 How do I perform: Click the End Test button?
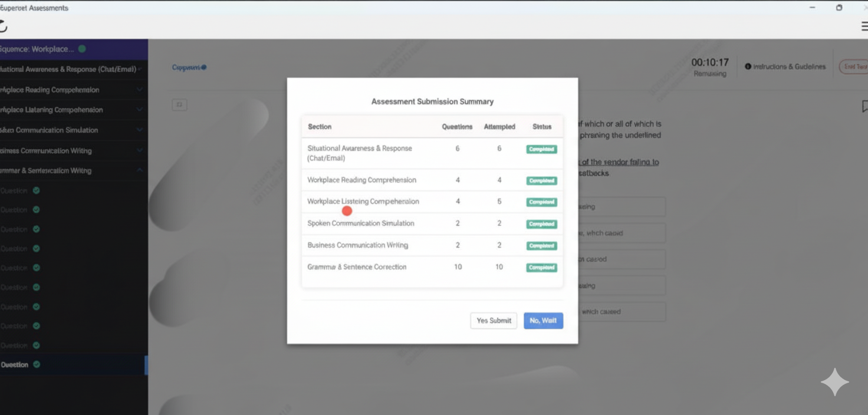pos(856,67)
